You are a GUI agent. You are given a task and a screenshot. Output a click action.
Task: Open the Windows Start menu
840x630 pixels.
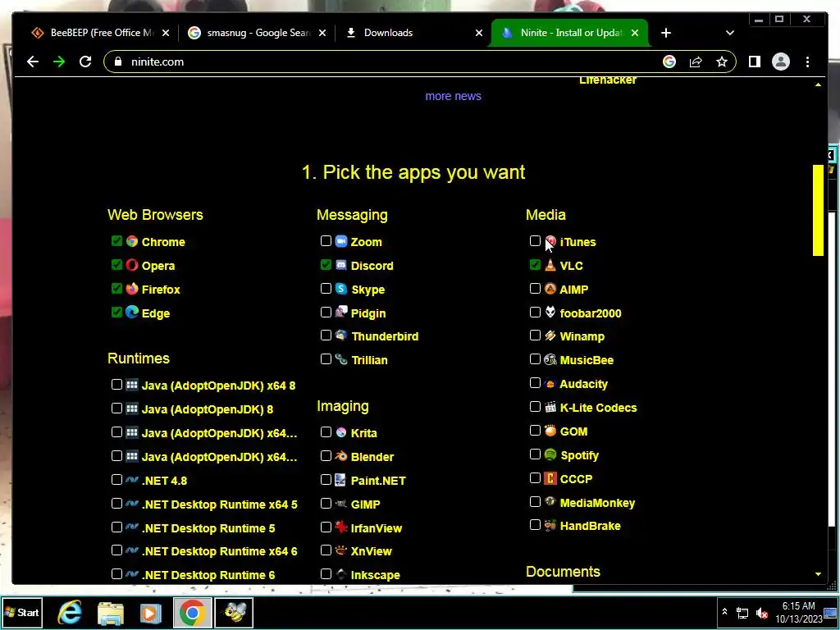(x=22, y=612)
